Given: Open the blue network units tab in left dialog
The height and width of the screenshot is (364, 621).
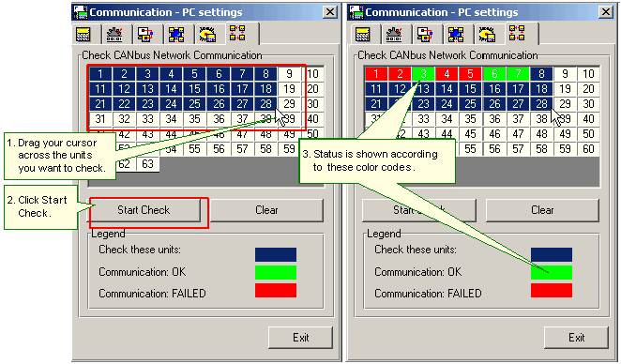Looking at the screenshot, I should coord(176,35).
